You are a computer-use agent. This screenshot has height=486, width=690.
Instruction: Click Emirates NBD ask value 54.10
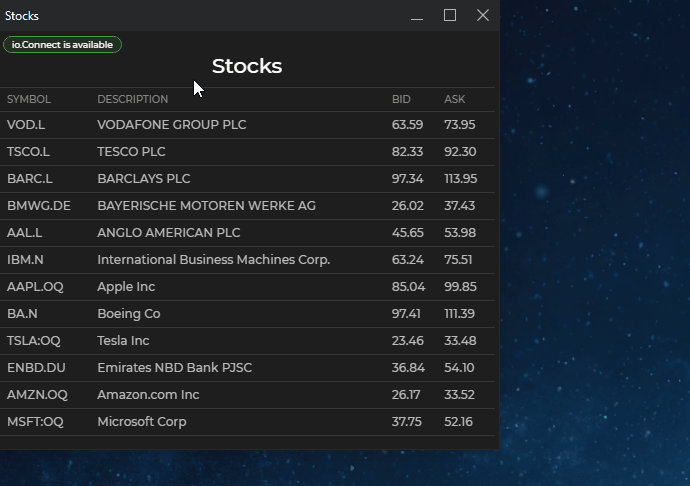pyautogui.click(x=459, y=368)
